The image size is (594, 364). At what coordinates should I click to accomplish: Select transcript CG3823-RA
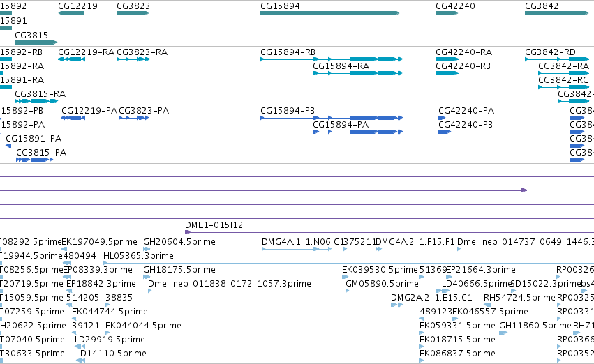[142, 52]
